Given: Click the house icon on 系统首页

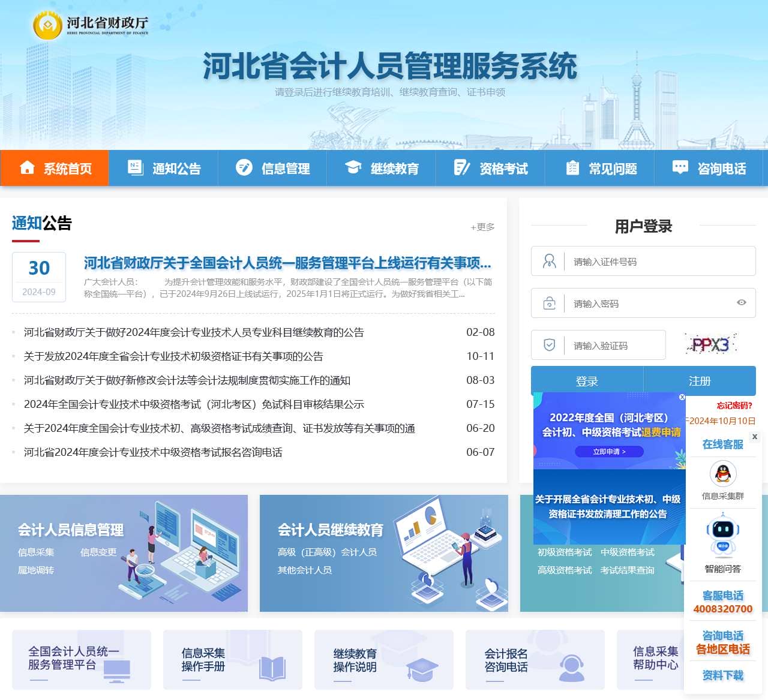Looking at the screenshot, I should 27,168.
